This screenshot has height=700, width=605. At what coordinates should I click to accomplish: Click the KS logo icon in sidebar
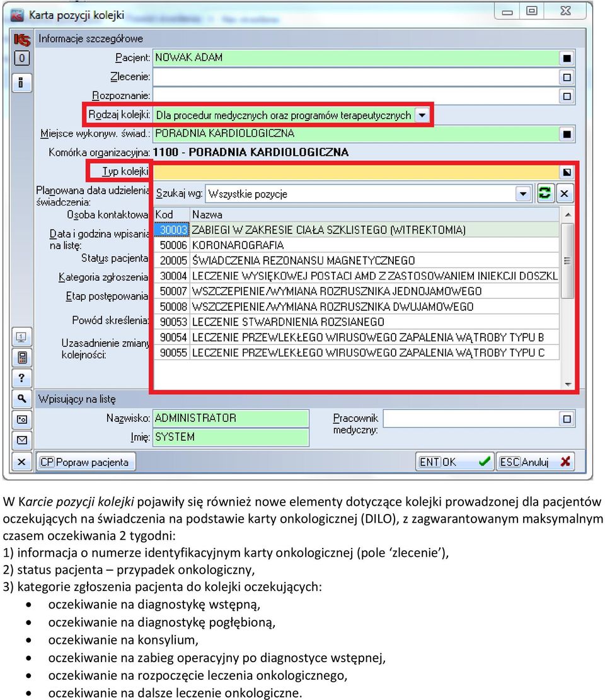[21, 40]
